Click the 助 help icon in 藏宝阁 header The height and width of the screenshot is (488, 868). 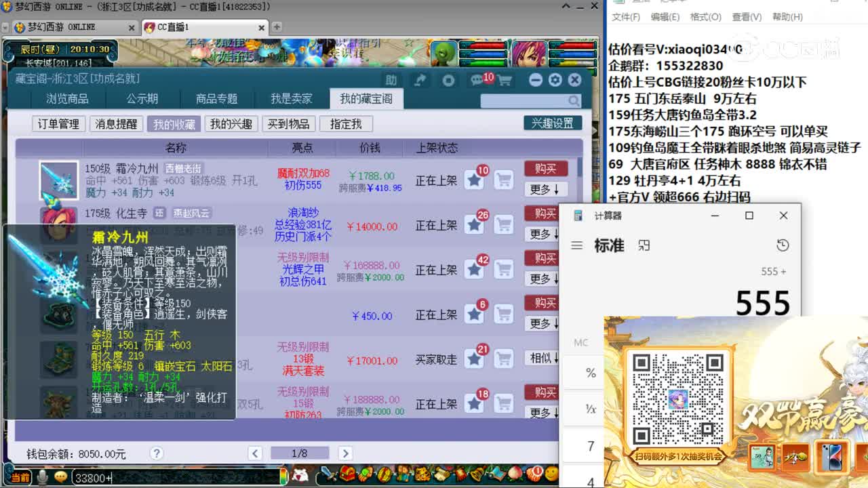coord(391,80)
